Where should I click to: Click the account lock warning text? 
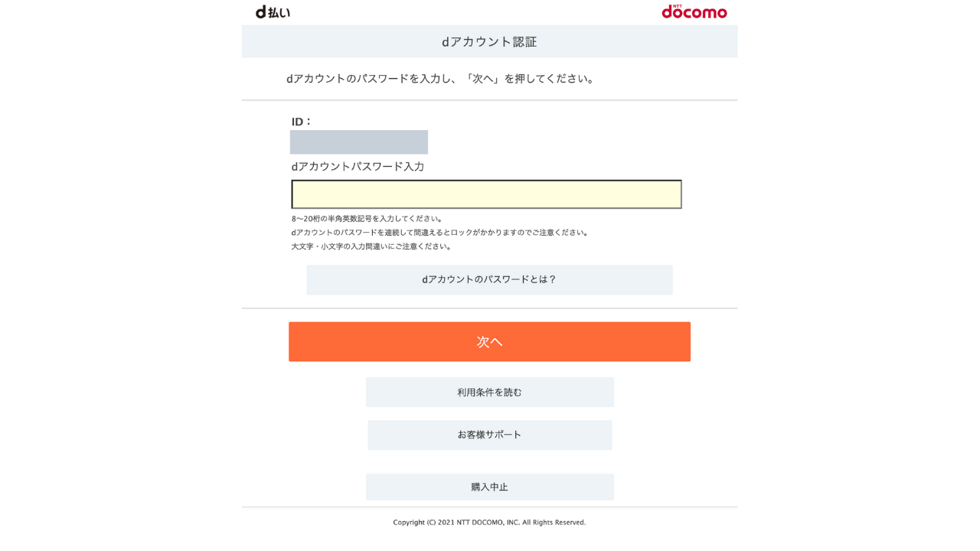tap(440, 233)
